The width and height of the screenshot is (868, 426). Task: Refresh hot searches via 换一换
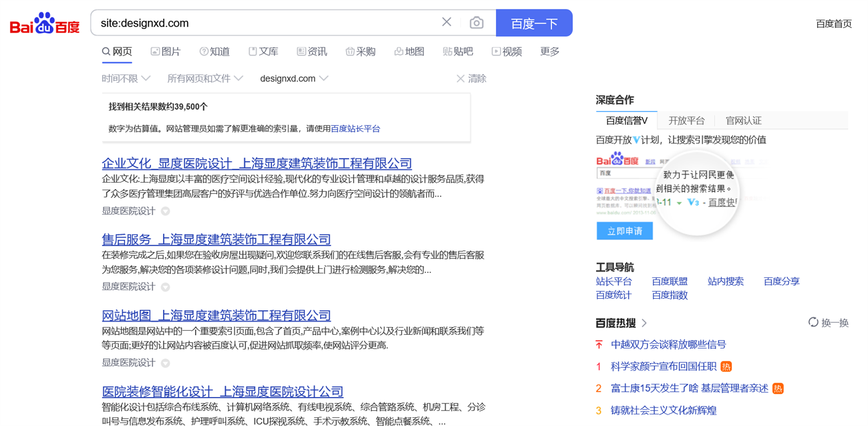pyautogui.click(x=829, y=323)
